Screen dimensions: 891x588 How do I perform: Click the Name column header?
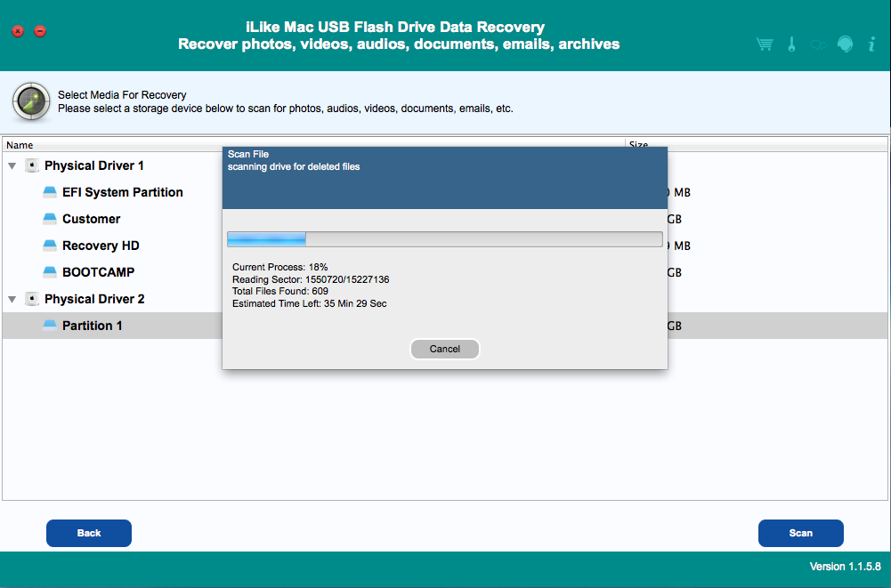[20, 145]
